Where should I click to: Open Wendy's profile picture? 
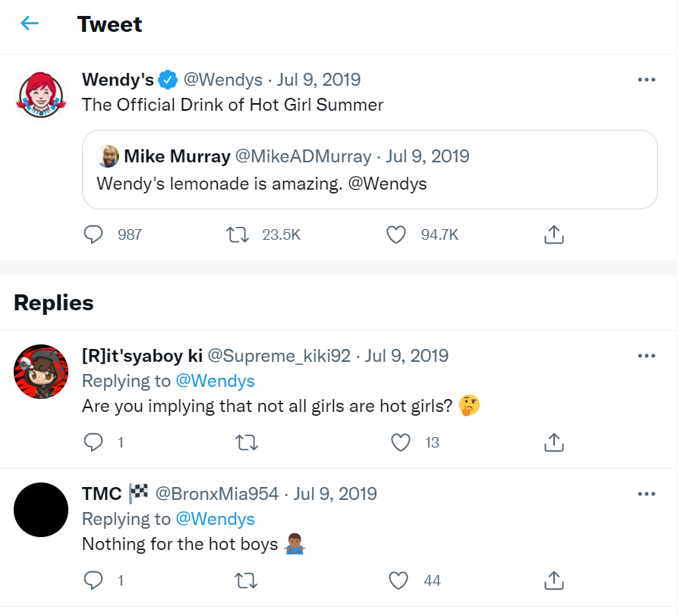point(43,95)
